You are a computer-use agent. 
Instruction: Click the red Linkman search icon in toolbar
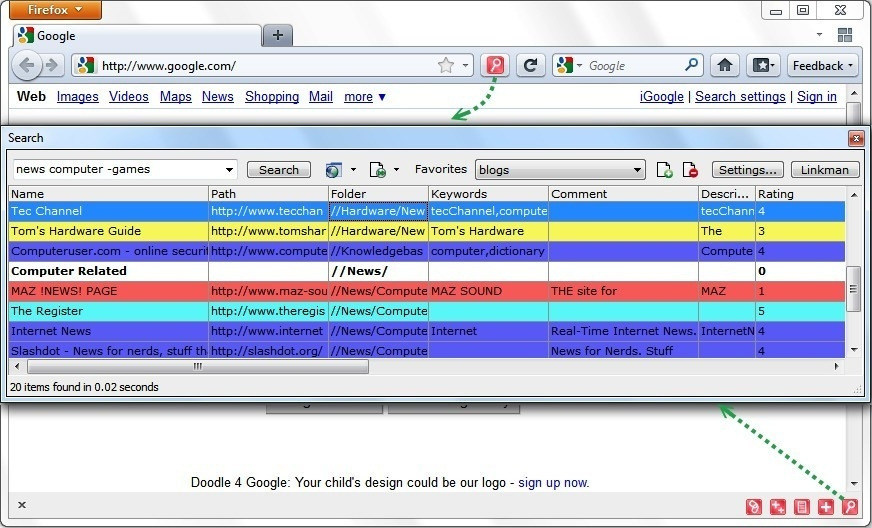pyautogui.click(x=495, y=66)
